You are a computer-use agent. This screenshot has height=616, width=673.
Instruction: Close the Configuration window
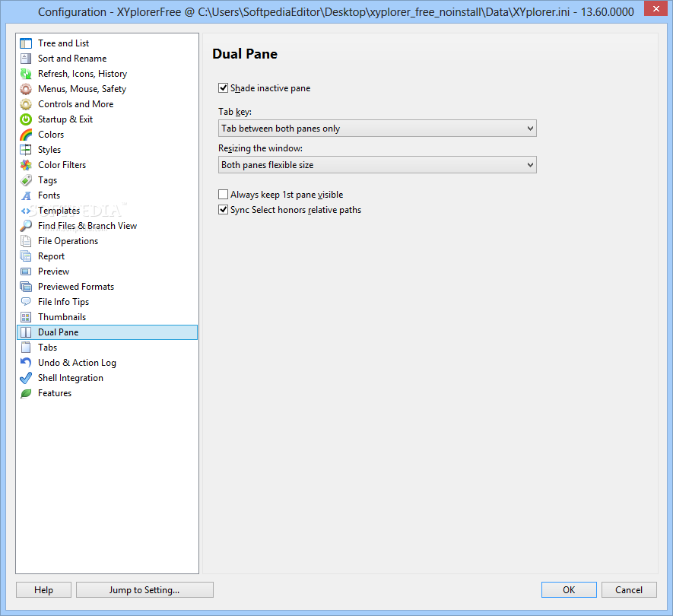point(656,8)
